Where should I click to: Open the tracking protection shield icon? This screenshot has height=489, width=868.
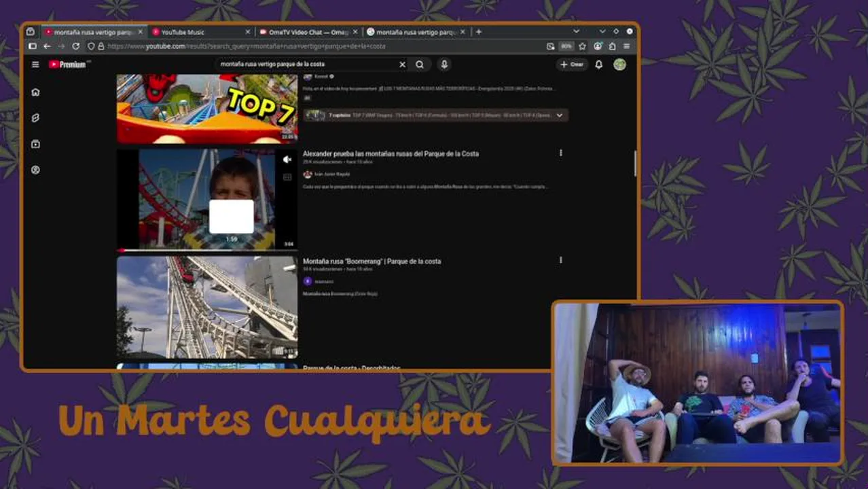click(x=92, y=46)
